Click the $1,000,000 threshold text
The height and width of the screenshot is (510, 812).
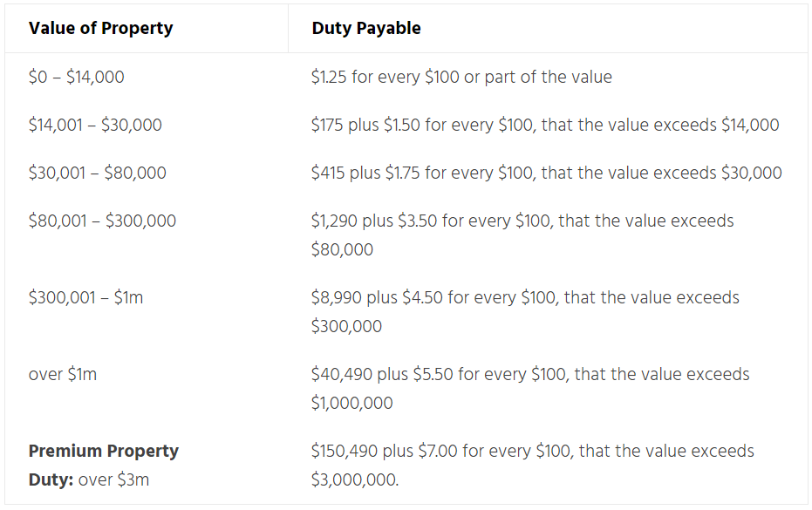click(x=352, y=403)
